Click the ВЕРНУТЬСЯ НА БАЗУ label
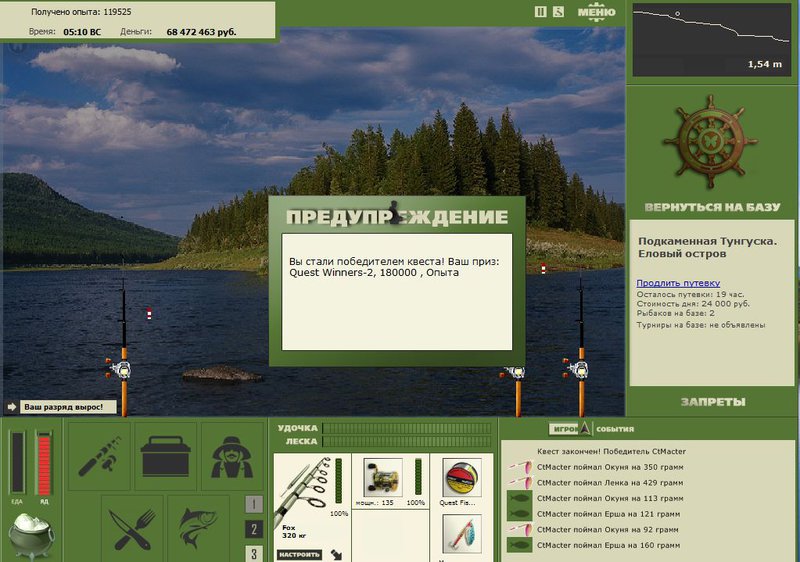800x562 pixels. click(712, 207)
